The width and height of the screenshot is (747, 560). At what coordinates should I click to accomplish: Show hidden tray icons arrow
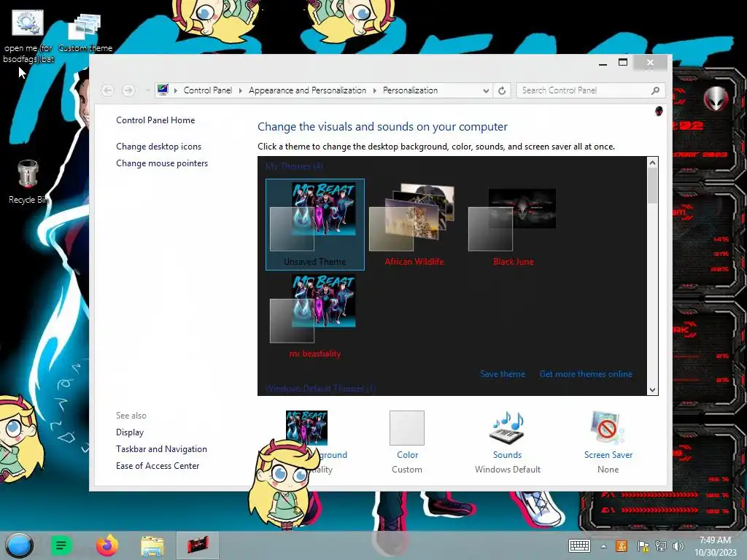pos(603,546)
